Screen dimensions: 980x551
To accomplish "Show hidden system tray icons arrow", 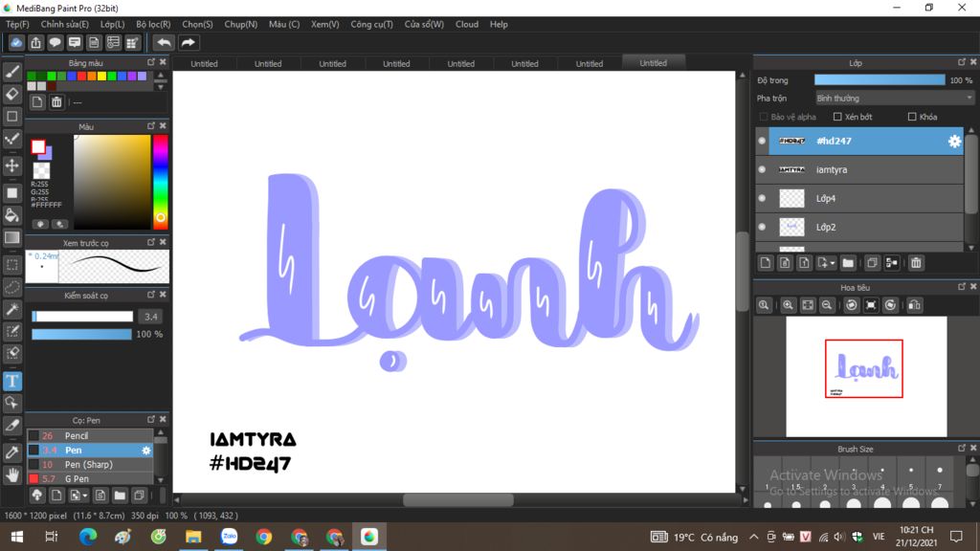I will tap(754, 537).
